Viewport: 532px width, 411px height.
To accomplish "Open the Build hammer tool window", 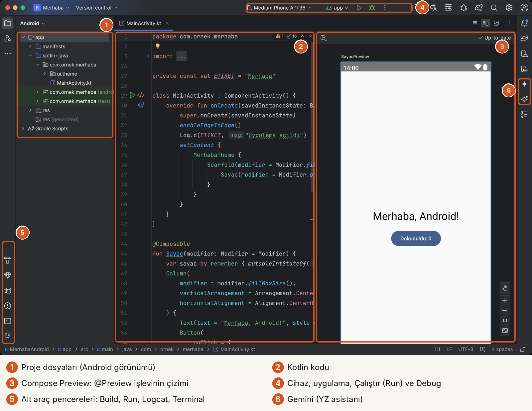I will point(8,260).
